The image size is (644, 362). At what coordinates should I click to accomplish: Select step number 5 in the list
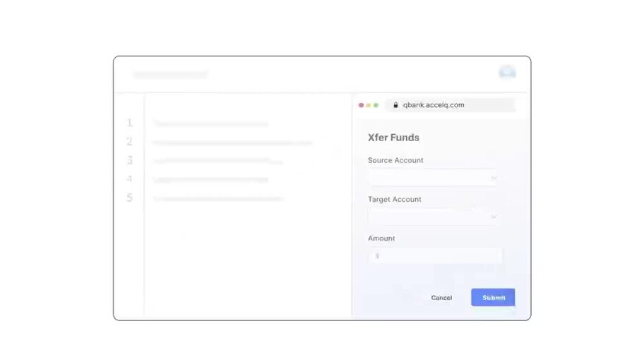click(129, 198)
